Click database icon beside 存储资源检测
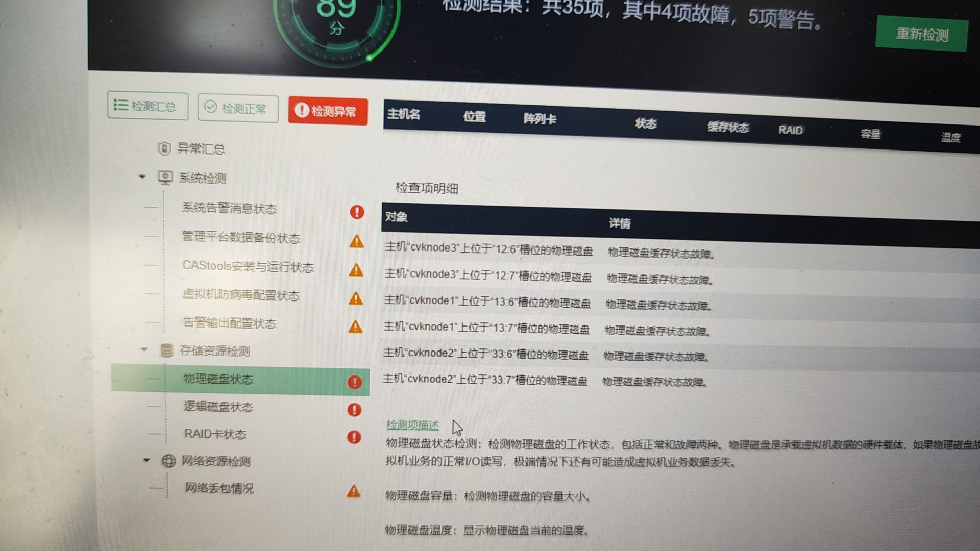Viewport: 980px width, 551px height. point(166,350)
